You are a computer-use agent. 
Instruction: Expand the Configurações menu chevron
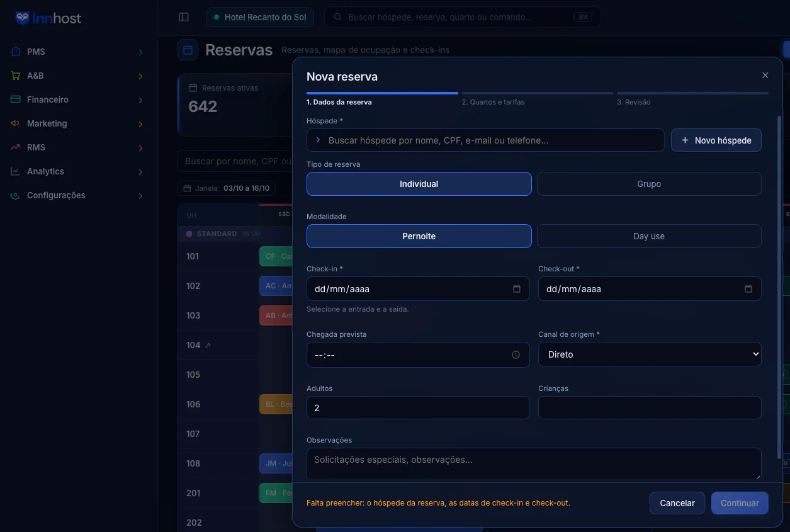coord(140,196)
